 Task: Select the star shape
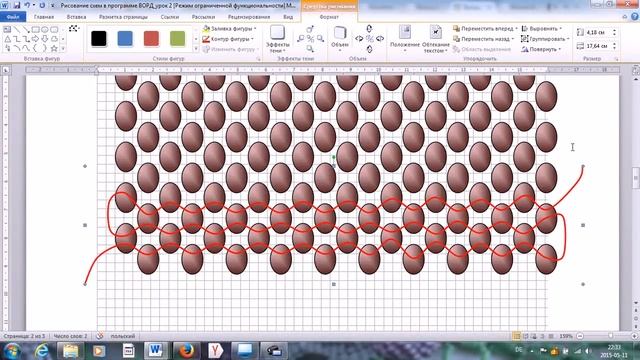[x=54, y=49]
